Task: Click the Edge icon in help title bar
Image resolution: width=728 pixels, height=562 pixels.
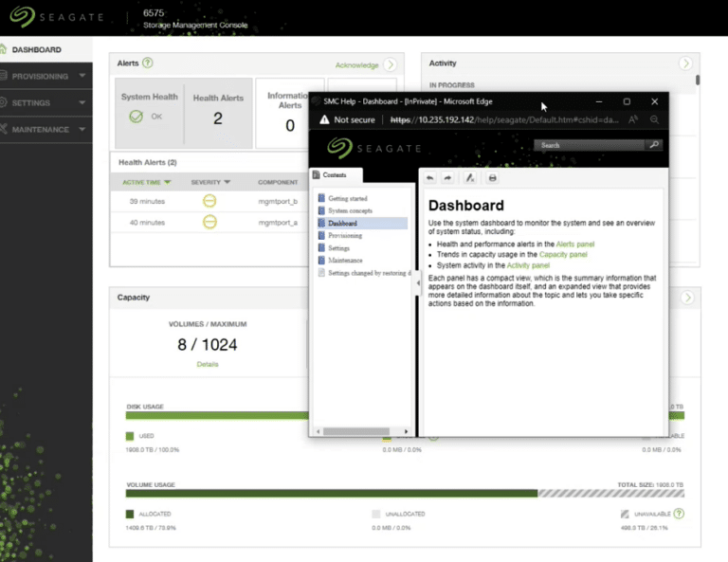Action: pos(317,101)
